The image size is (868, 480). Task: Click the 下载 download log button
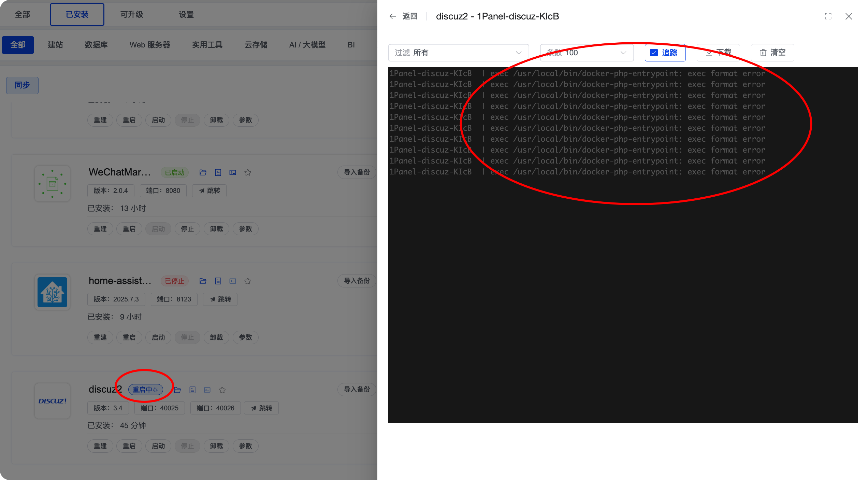[x=718, y=53]
